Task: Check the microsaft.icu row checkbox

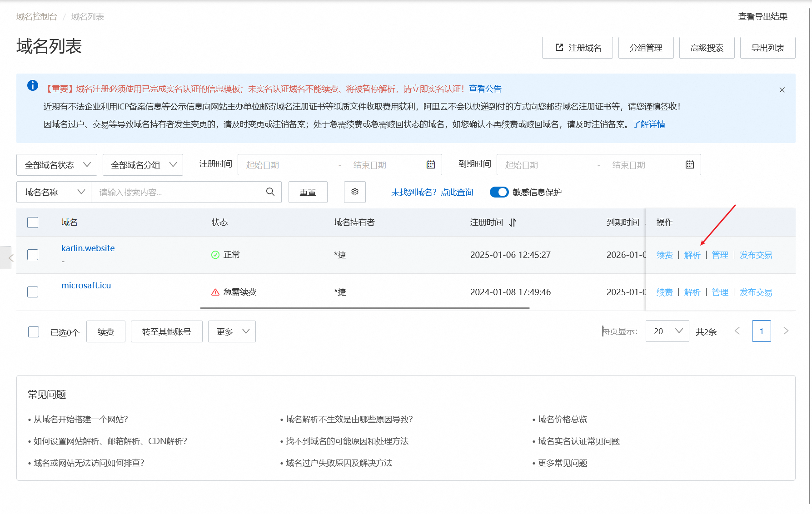Action: click(33, 292)
